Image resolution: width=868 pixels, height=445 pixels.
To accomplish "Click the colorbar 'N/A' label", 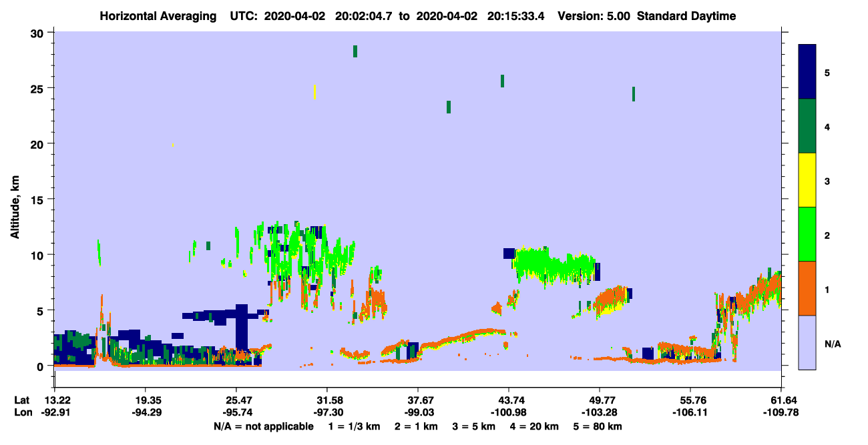I will coord(833,344).
